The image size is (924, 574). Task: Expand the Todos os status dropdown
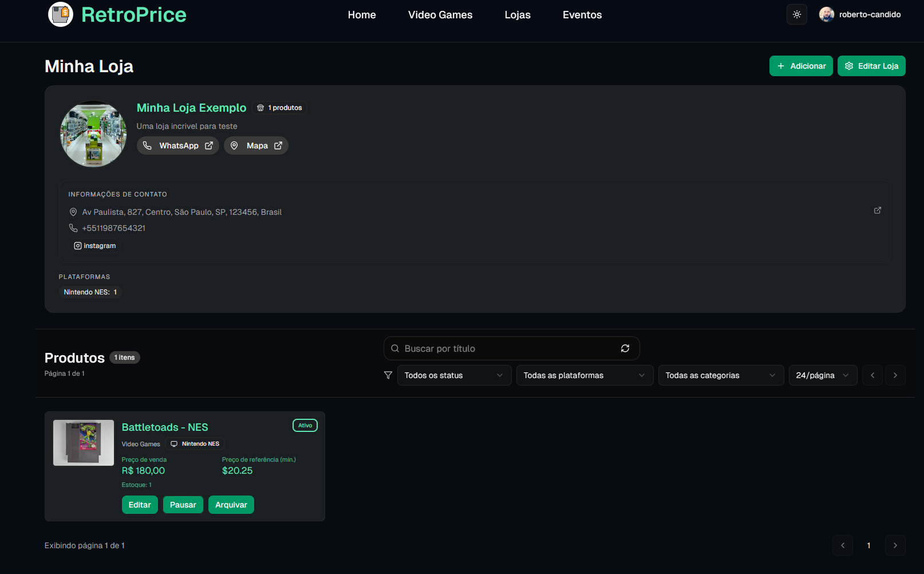pyautogui.click(x=454, y=375)
